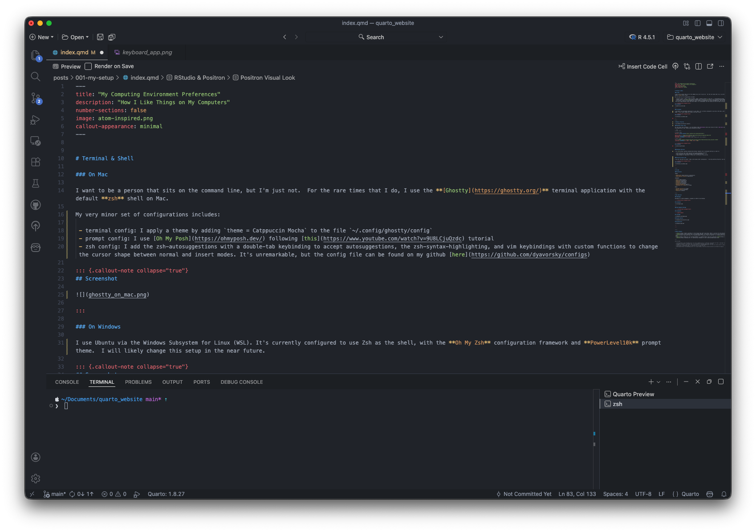Expand the new terminal launch profile chevron
This screenshot has height=532, width=756.
[x=658, y=382]
